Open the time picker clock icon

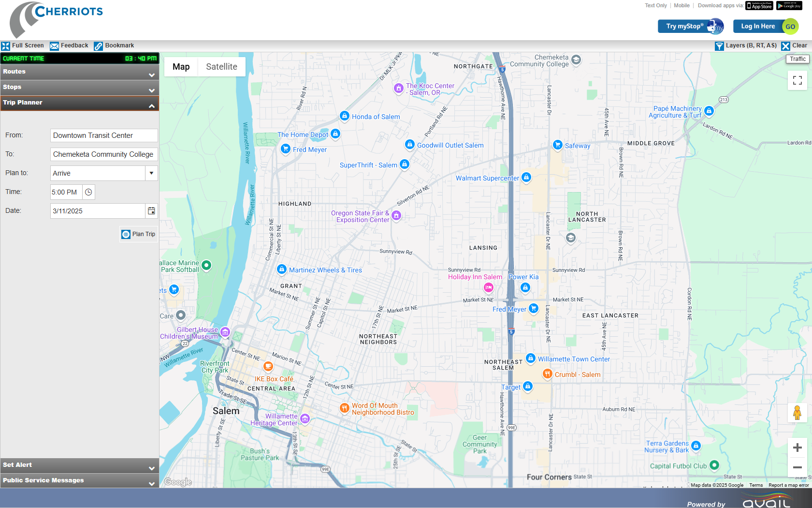[x=88, y=192]
